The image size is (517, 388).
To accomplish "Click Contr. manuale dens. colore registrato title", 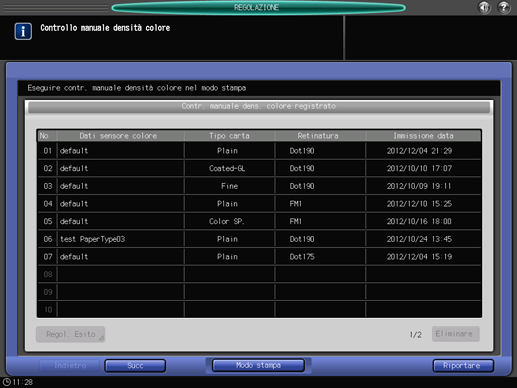I will click(259, 106).
